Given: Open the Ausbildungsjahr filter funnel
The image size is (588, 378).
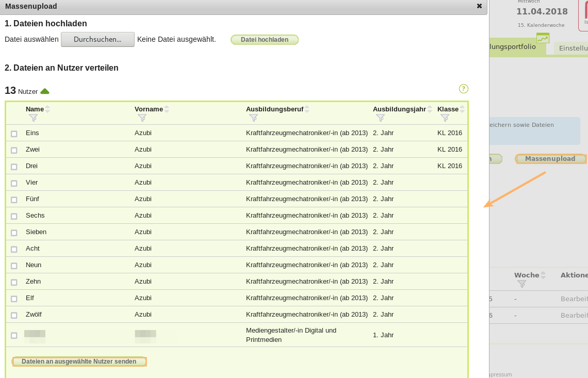Looking at the screenshot, I should (x=381, y=118).
